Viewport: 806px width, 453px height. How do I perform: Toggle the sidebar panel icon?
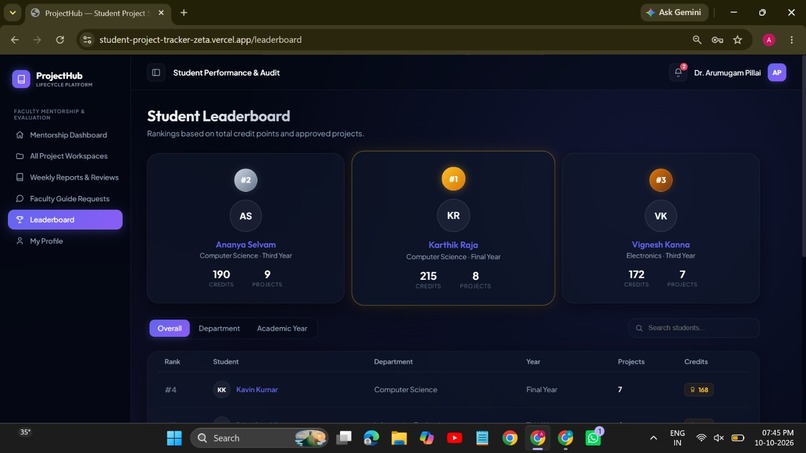coord(156,73)
